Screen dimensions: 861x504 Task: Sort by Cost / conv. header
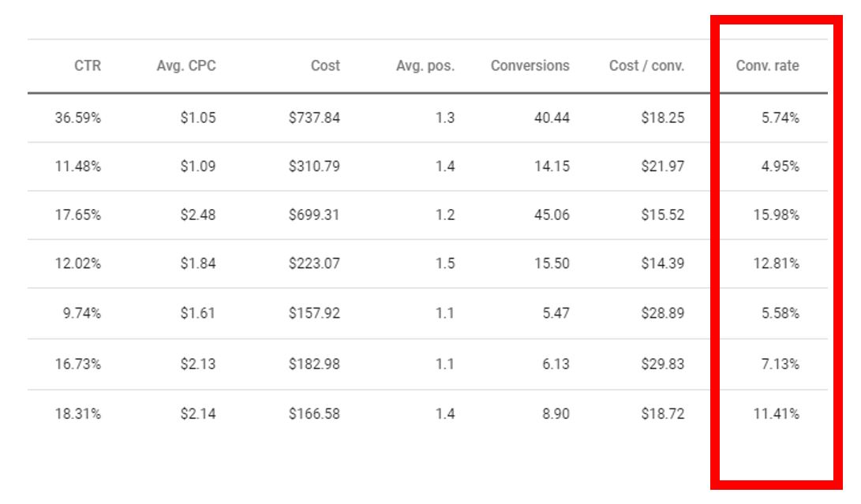[646, 66]
